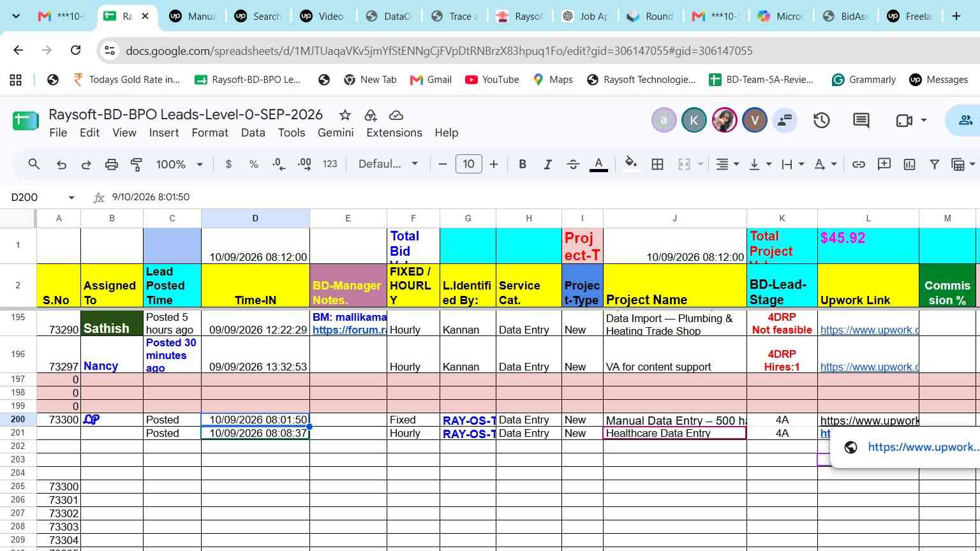This screenshot has width=980, height=551.
Task: Toggle strikethrough formatting
Action: click(x=573, y=165)
